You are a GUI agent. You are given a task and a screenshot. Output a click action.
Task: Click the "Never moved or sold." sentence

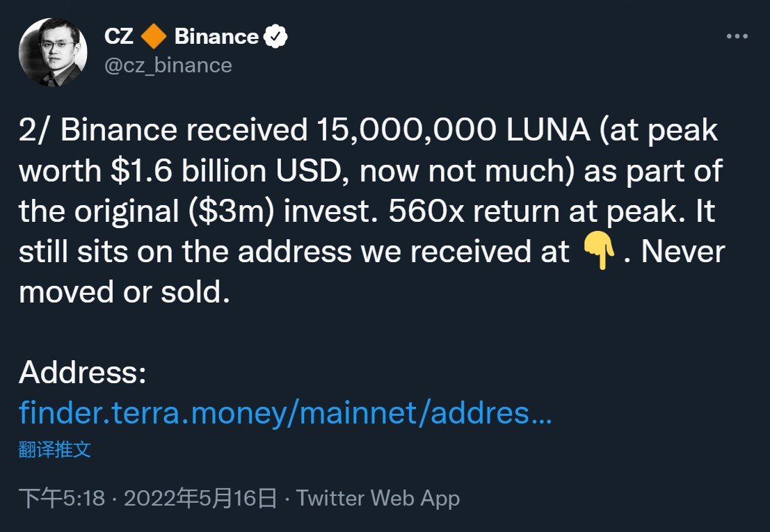pyautogui.click(x=683, y=252)
